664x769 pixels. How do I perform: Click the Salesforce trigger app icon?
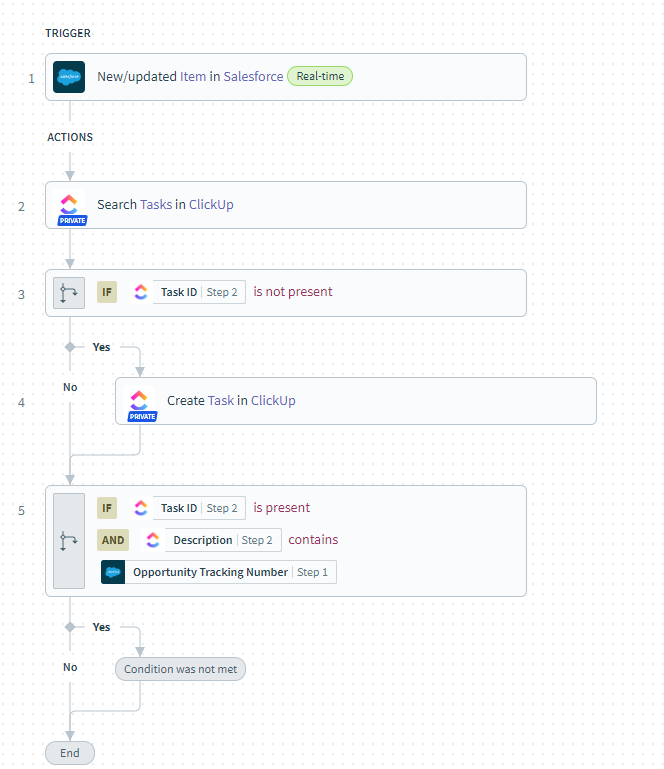69,77
